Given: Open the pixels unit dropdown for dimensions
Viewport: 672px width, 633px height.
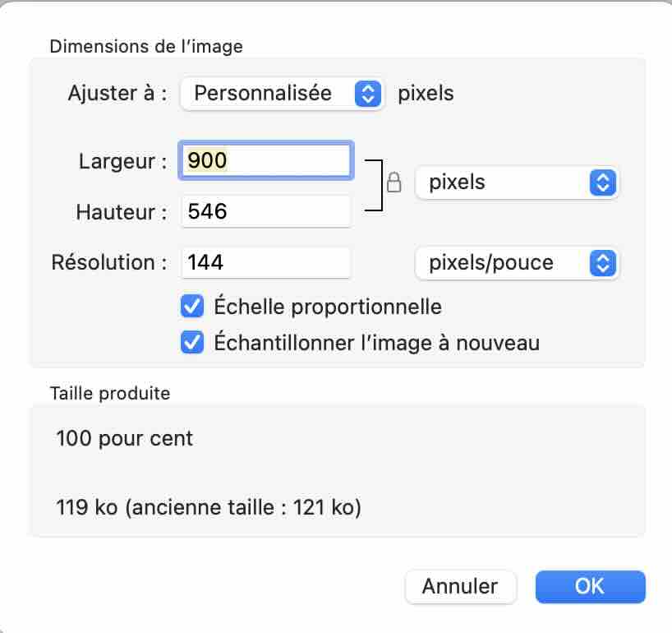Looking at the screenshot, I should [x=517, y=183].
